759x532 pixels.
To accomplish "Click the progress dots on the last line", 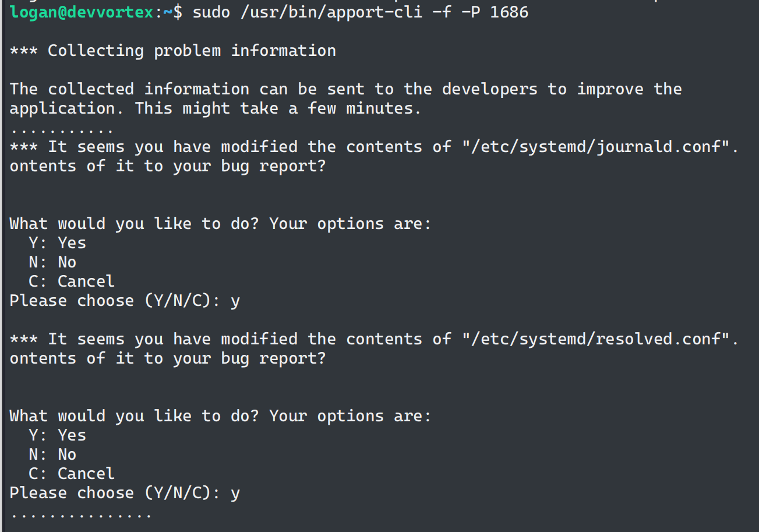I will pyautogui.click(x=81, y=515).
